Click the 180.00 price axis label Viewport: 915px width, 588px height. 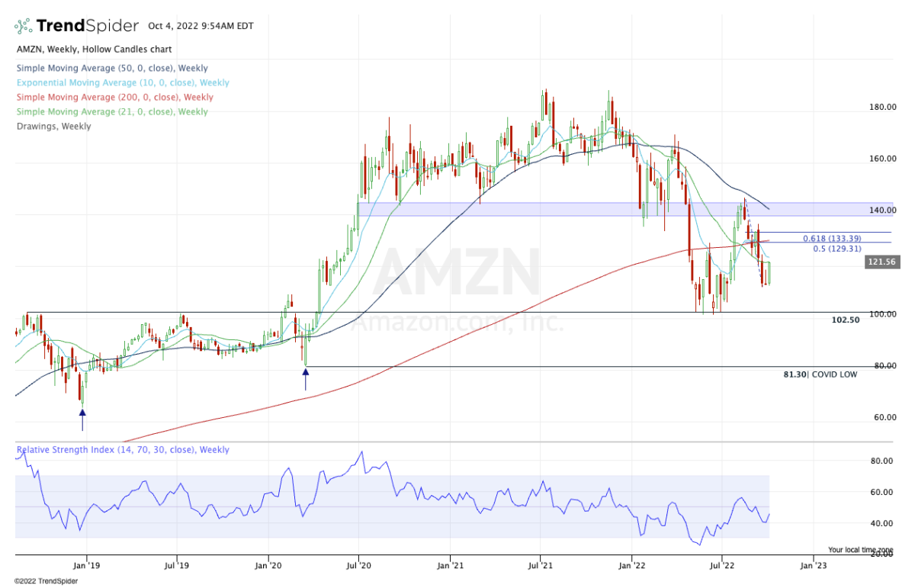tap(882, 108)
